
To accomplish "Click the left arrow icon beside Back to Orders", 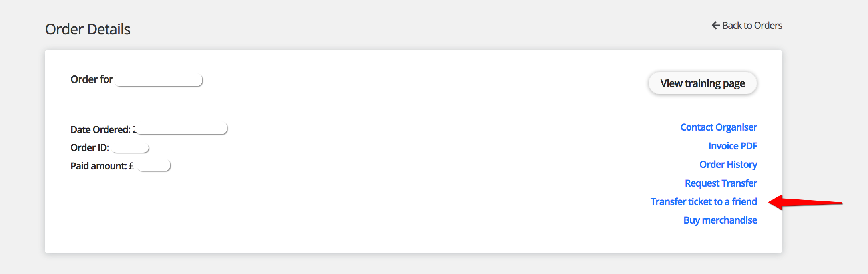I will [x=715, y=25].
